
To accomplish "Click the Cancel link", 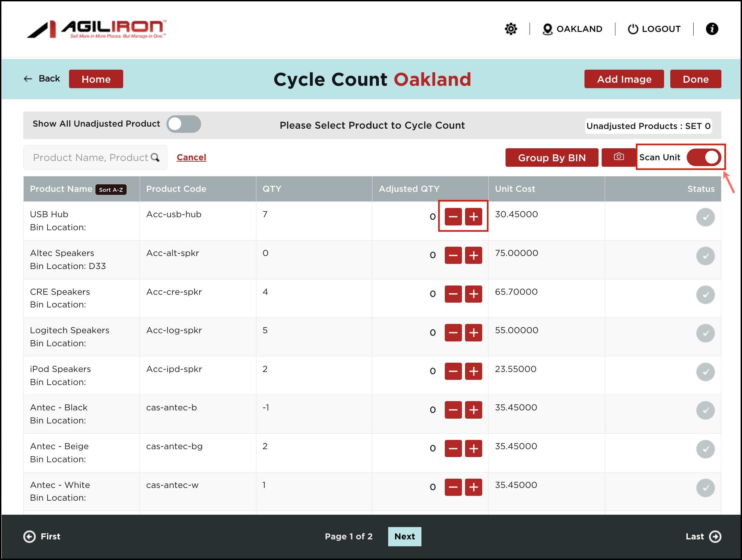I will click(191, 157).
